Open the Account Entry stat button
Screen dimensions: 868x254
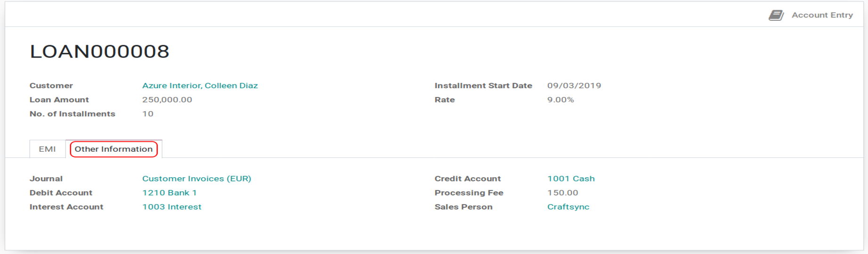click(x=822, y=15)
